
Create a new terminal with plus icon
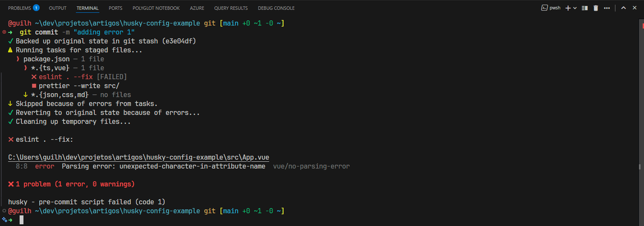[568, 8]
